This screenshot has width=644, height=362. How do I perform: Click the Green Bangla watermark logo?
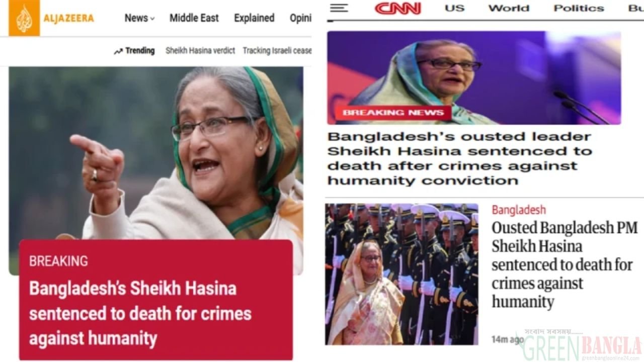[582, 345]
